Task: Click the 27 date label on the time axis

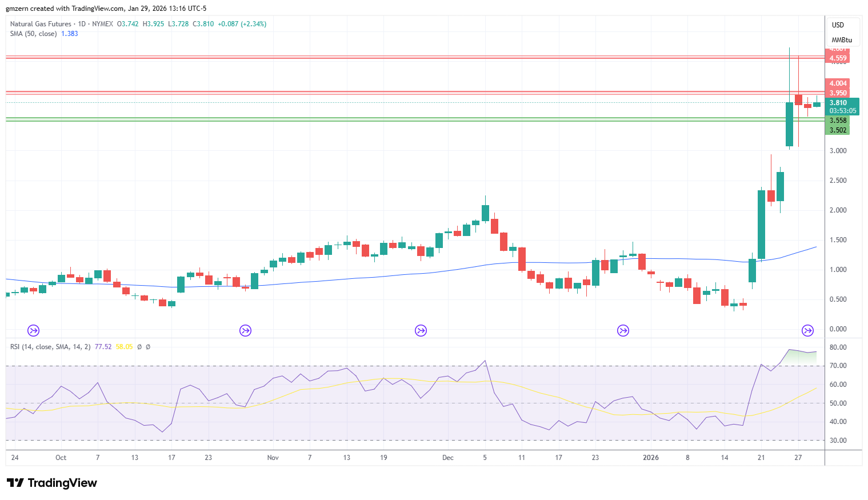Action: (x=798, y=458)
